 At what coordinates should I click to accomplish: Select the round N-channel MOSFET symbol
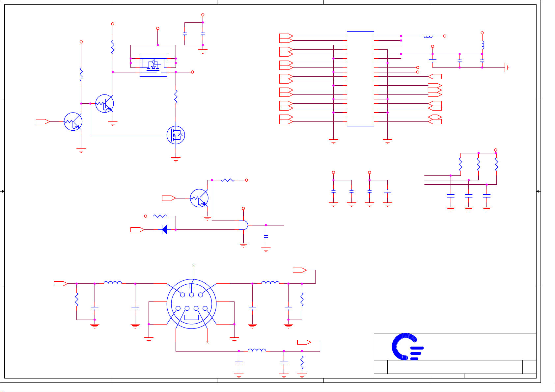pyautogui.click(x=176, y=135)
